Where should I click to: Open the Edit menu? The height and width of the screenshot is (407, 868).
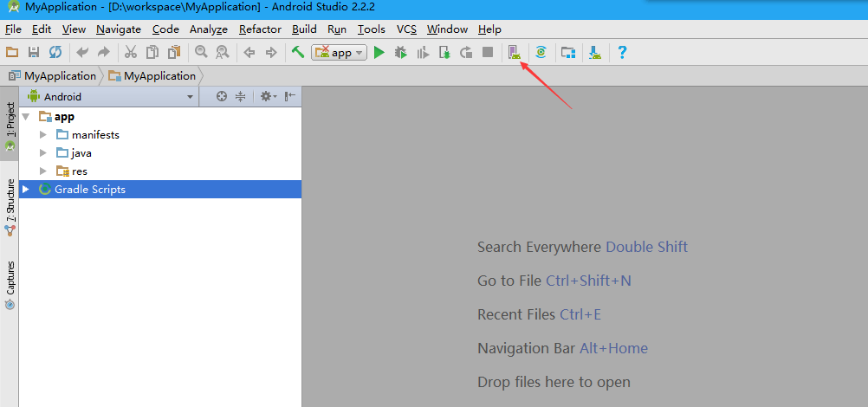click(42, 29)
